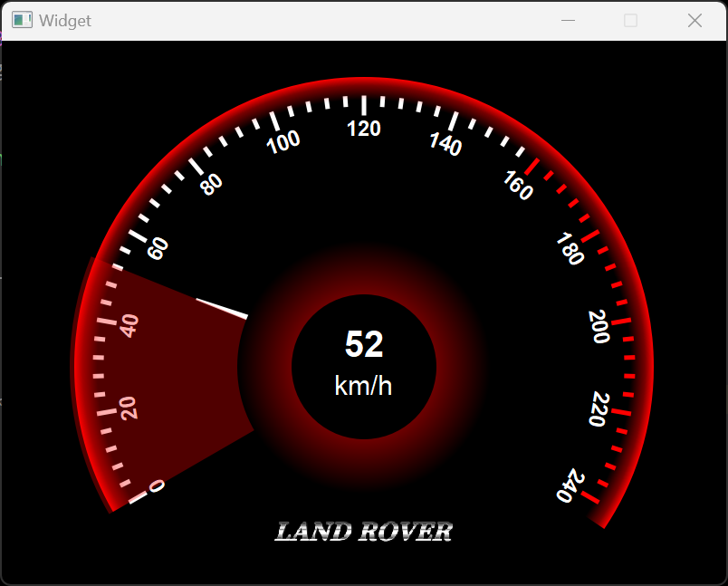
Task: Click the 52 speed readout
Action: tap(364, 344)
